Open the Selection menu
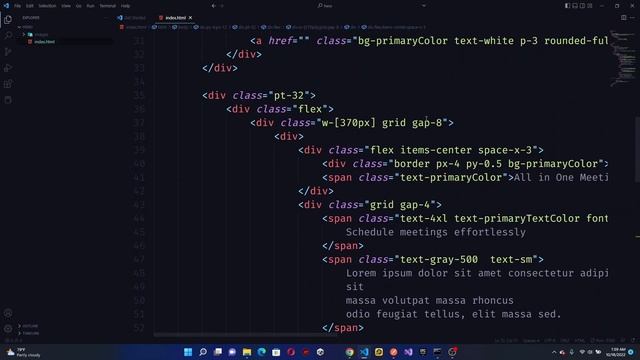Image resolution: width=640 pixels, height=360 pixels. tap(47, 6)
